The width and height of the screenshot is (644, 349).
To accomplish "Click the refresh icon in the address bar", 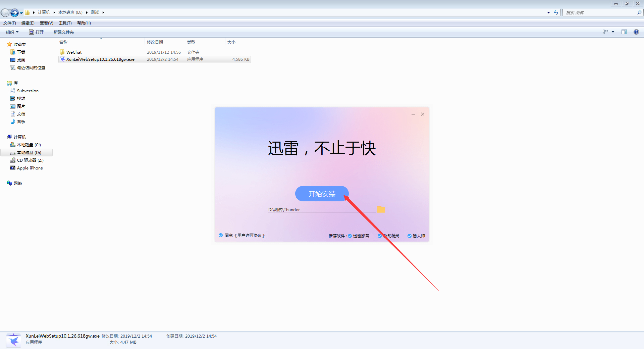I will click(556, 12).
